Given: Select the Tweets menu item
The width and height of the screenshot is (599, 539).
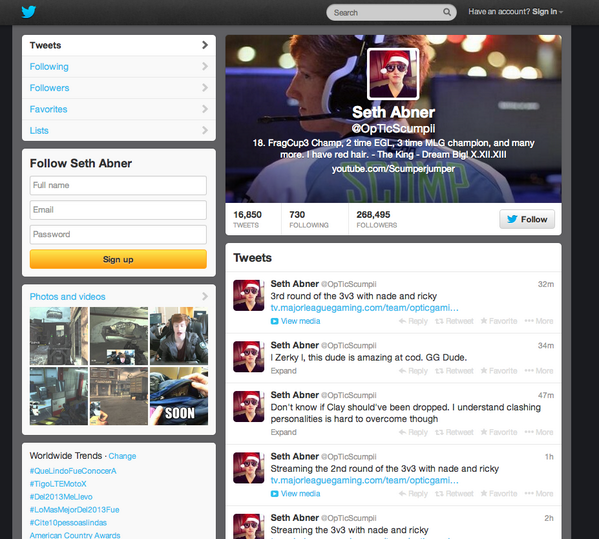Looking at the screenshot, I should tap(119, 45).
